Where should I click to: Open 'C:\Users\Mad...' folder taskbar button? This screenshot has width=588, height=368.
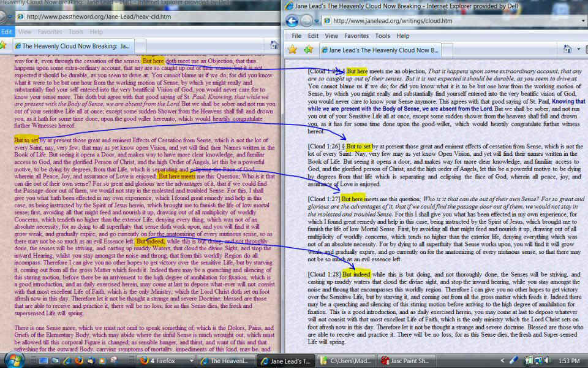pyautogui.click(x=347, y=361)
